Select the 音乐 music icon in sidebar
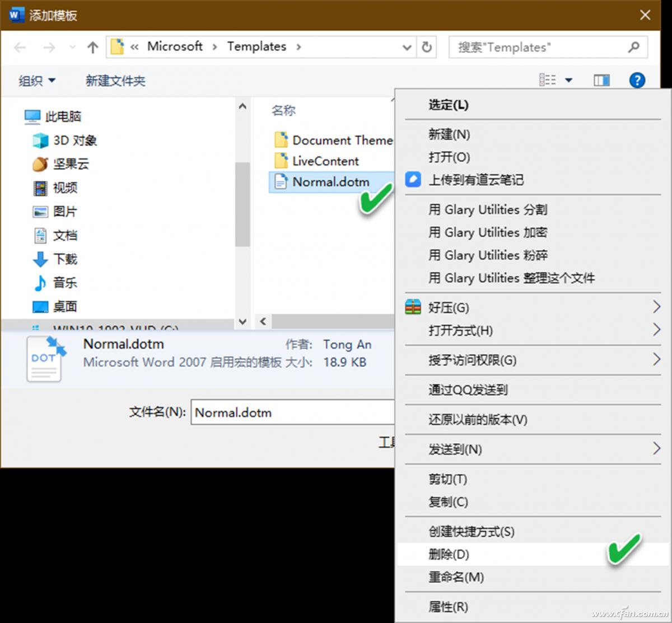The height and width of the screenshot is (623, 672). coord(39,283)
